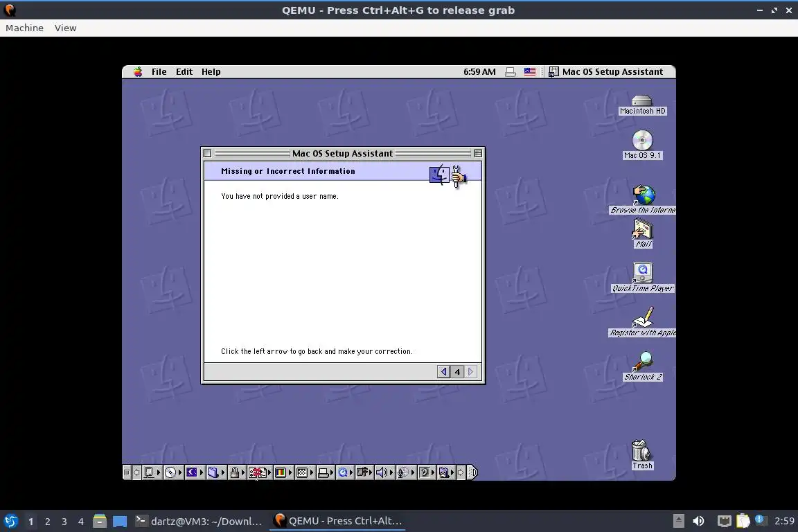This screenshot has width=798, height=532.
Task: Open the Web Sharing strip module
Action: [x=446, y=472]
